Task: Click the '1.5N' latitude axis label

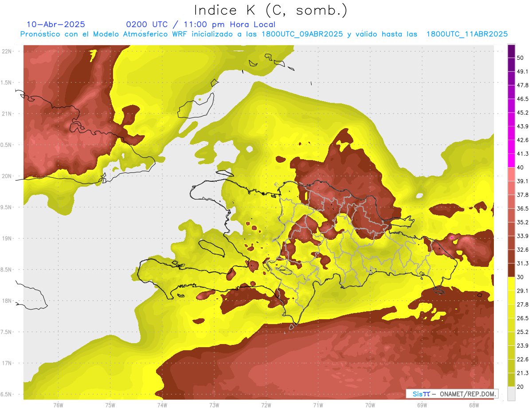Action: [x=6, y=82]
